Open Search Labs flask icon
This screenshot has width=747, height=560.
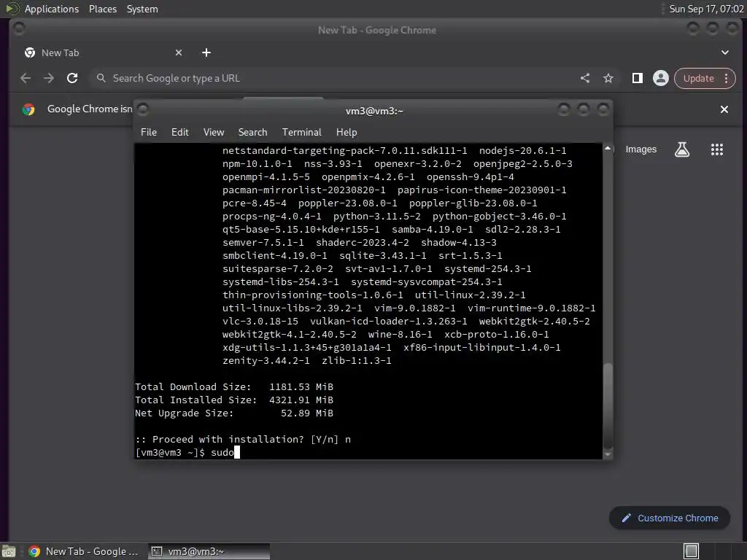point(682,149)
